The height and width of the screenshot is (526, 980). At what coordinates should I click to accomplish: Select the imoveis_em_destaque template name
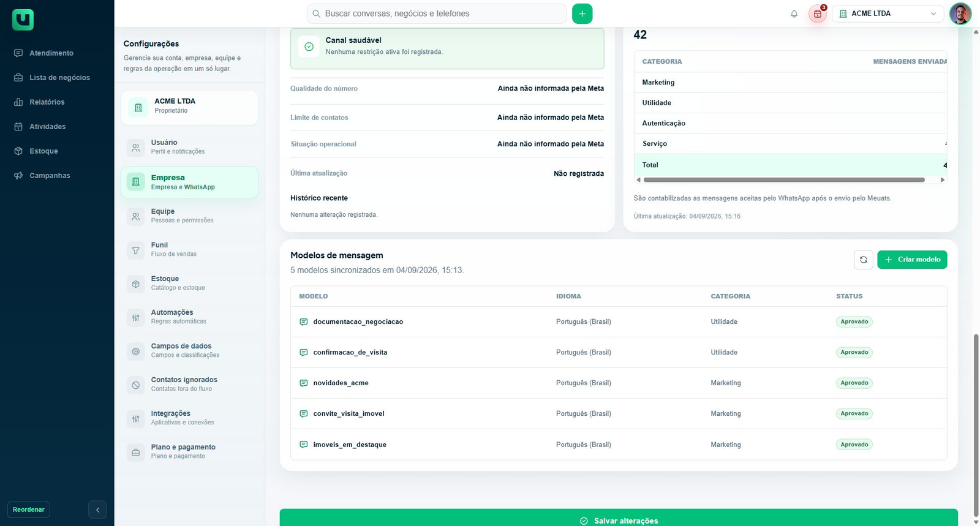[350, 445]
